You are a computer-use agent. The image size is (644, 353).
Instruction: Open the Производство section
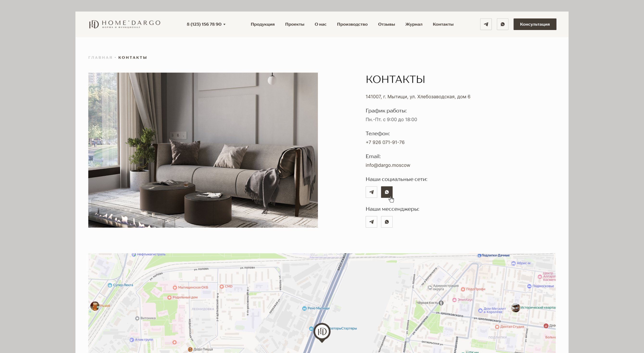click(x=352, y=24)
